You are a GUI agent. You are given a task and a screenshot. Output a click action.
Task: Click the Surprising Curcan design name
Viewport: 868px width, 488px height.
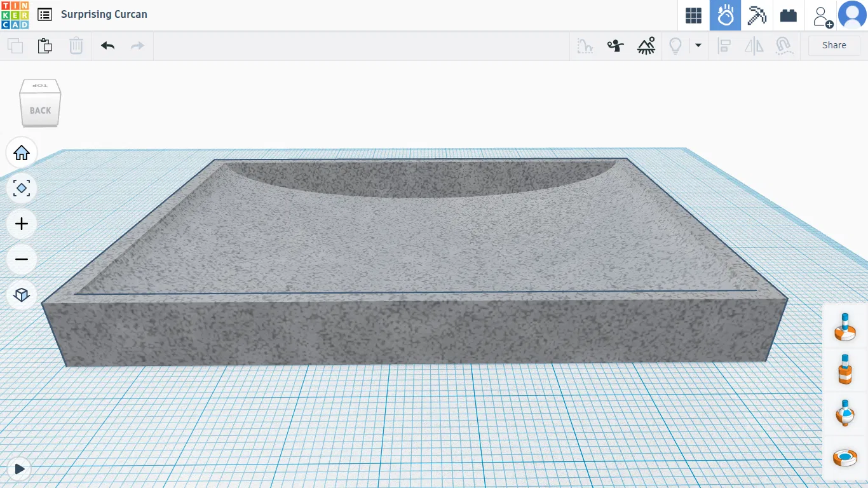[104, 15]
